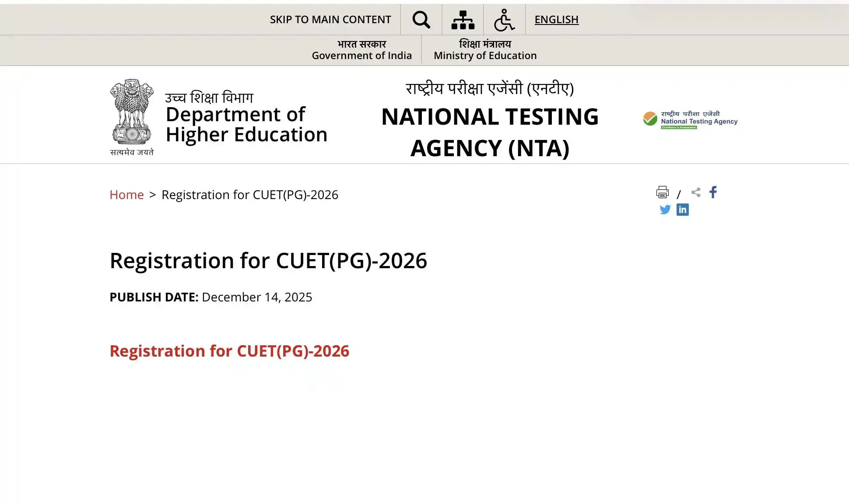Click the accessibility wheelchair icon

point(504,20)
